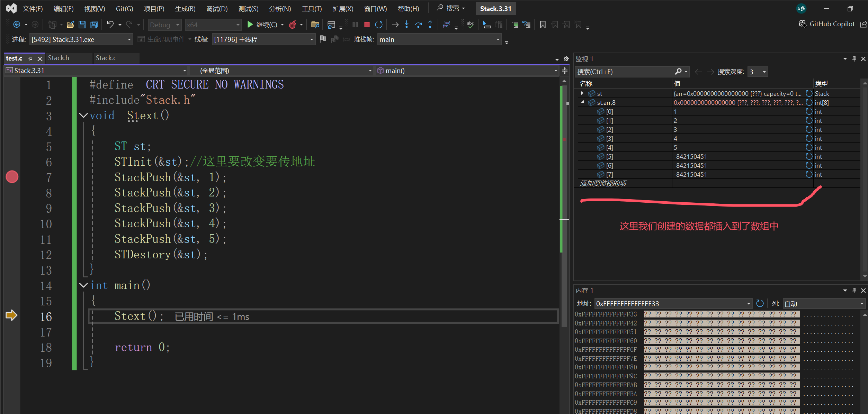
Task: Click the Step Into arrow icon
Action: click(406, 25)
